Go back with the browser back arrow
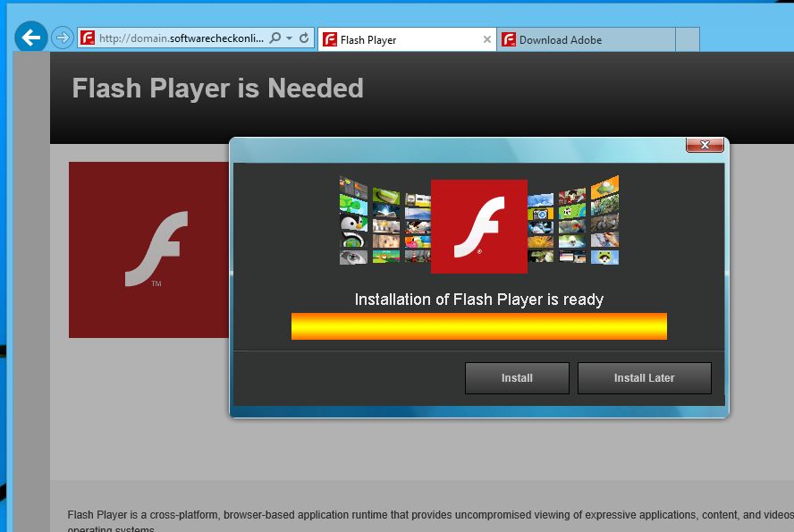794x532 pixels. click(31, 37)
